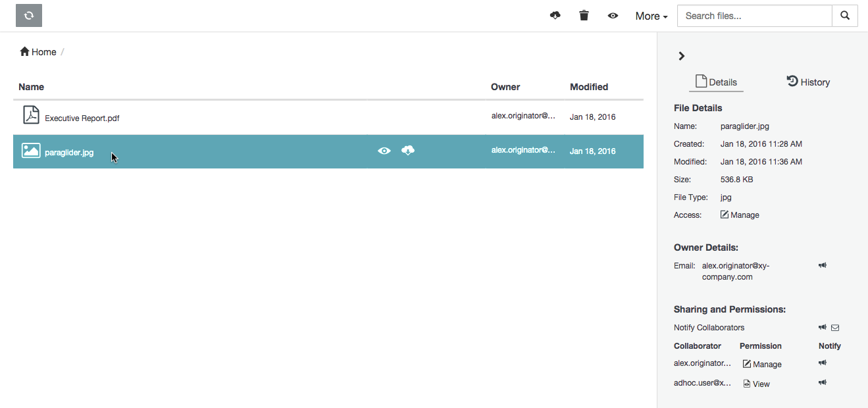Image resolution: width=868 pixels, height=408 pixels.
Task: Select the Details tab
Action: coord(716,82)
